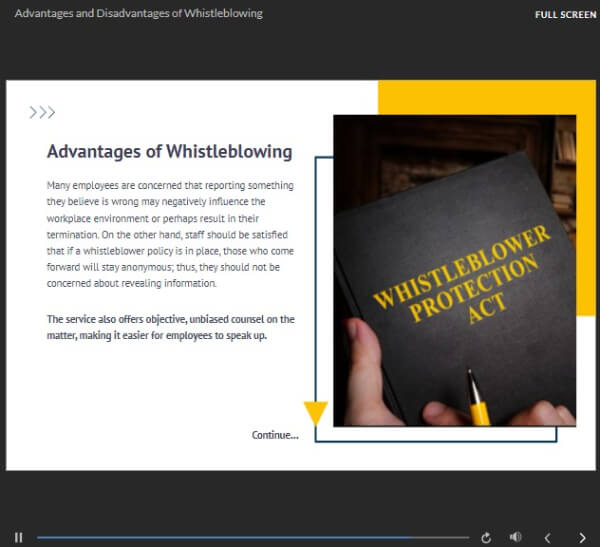Viewport: 600px width, 547px height.
Task: Click the course title at top left
Action: pos(139,13)
